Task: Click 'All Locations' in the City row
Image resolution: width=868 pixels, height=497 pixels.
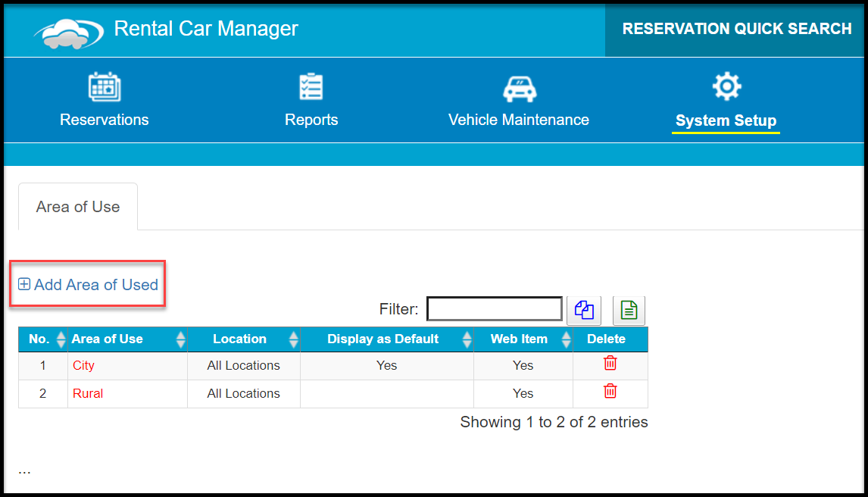Action: [244, 365]
